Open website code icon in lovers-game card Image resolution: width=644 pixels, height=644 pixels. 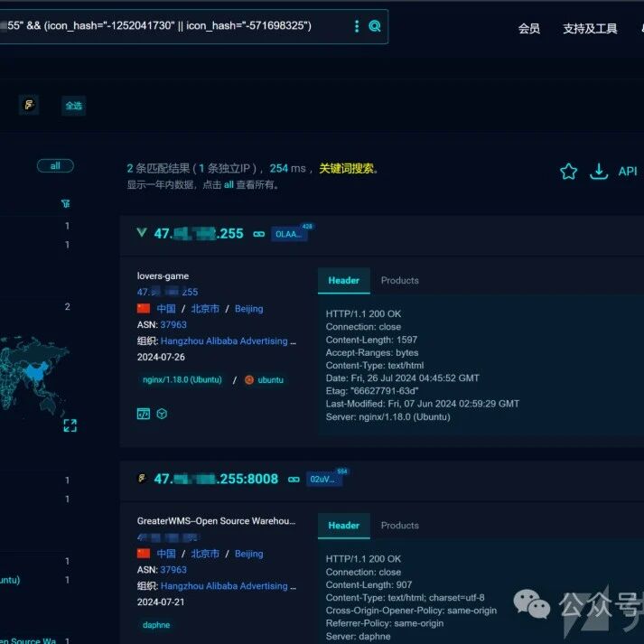[x=144, y=414]
